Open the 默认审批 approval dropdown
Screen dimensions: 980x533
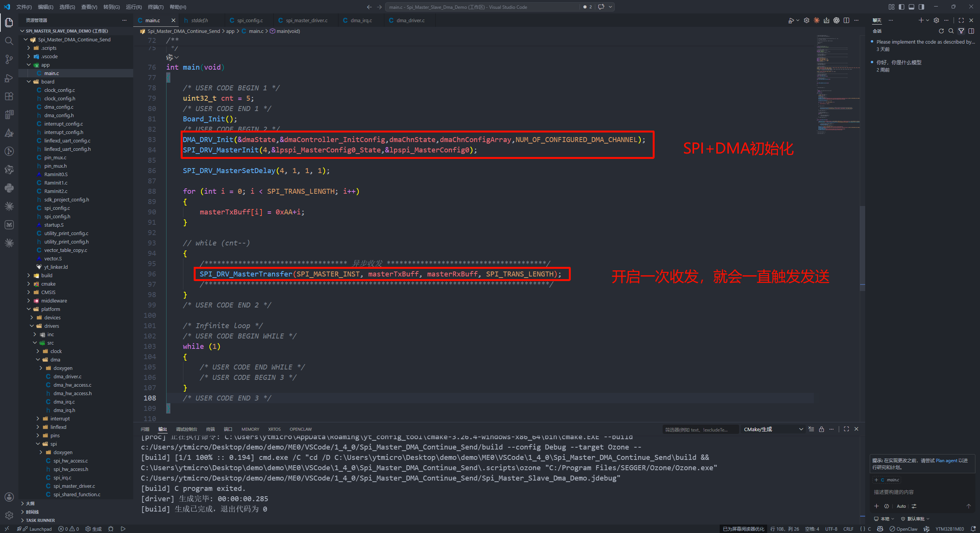pyautogui.click(x=915, y=519)
